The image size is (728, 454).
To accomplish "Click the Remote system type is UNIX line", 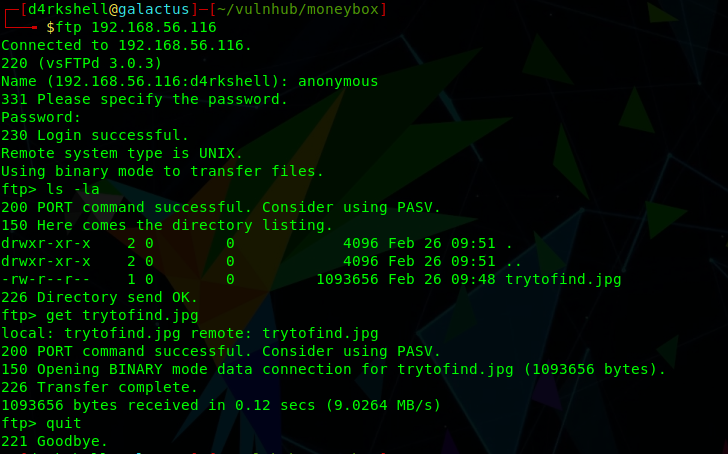I will pos(122,154).
